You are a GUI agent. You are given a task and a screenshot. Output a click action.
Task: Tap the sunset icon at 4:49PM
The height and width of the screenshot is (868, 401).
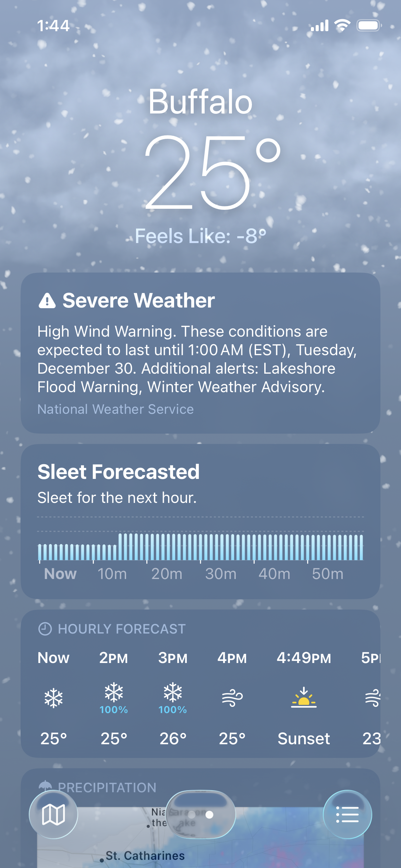click(x=304, y=698)
